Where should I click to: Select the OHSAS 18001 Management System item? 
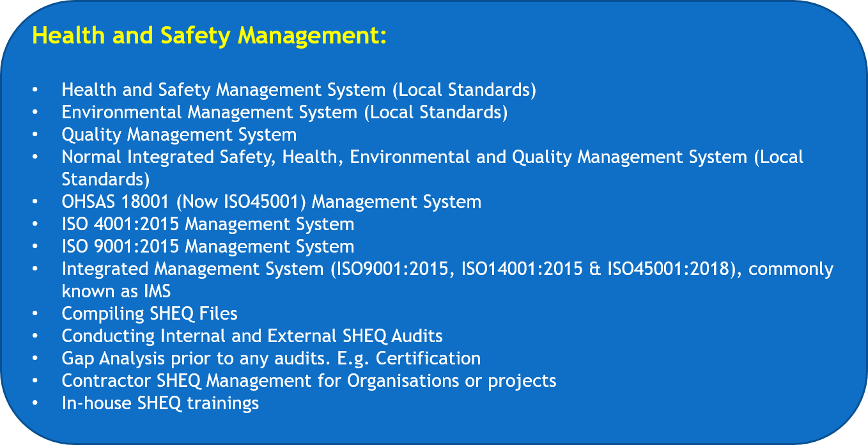(271, 202)
